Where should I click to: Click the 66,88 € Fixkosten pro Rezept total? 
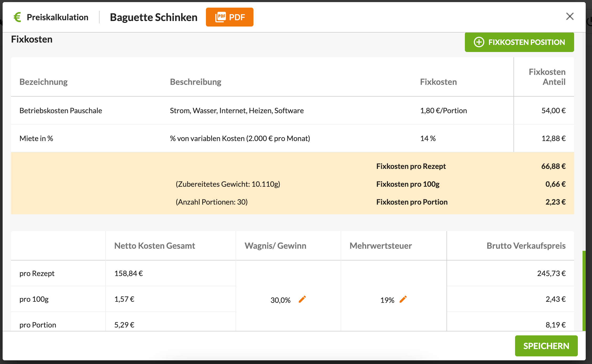click(553, 166)
